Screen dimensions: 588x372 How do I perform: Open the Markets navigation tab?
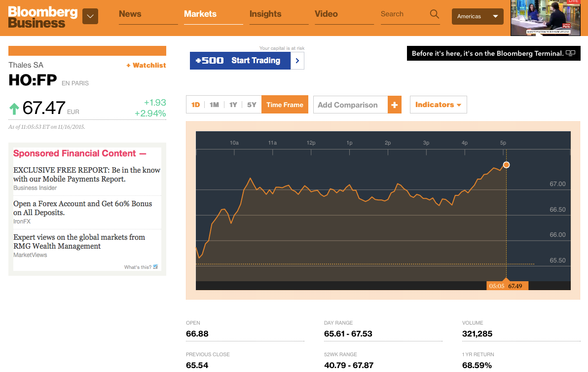200,14
